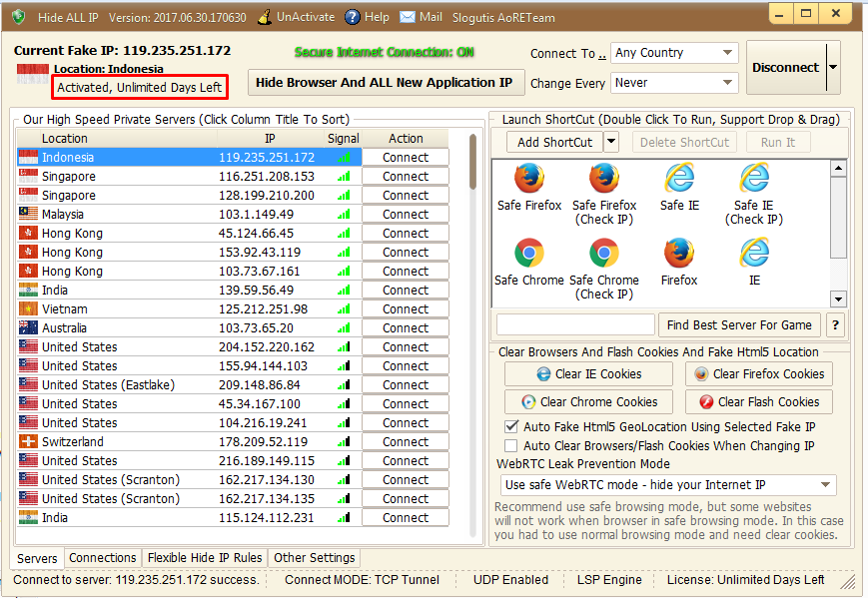Click the game name input field
868x598 pixels.
(575, 325)
